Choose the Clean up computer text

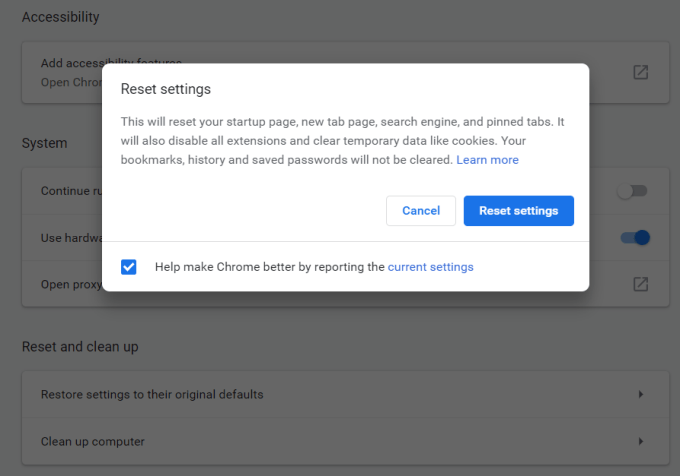93,441
